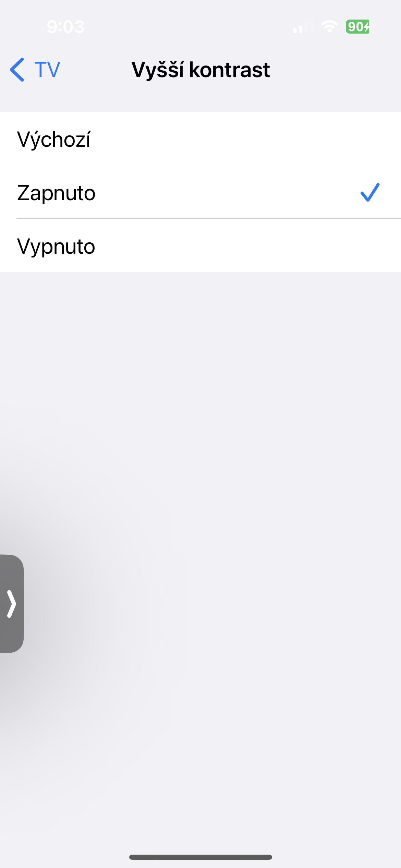Expand the gray side panel chevron
Screen dimensions: 401x868
pos(12,604)
